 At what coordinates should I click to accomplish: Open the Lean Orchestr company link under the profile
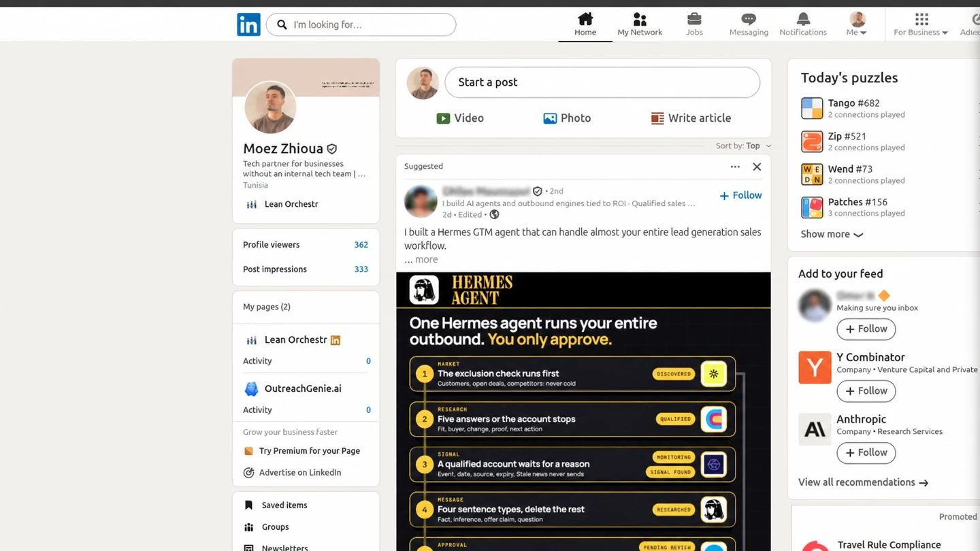coord(282,204)
